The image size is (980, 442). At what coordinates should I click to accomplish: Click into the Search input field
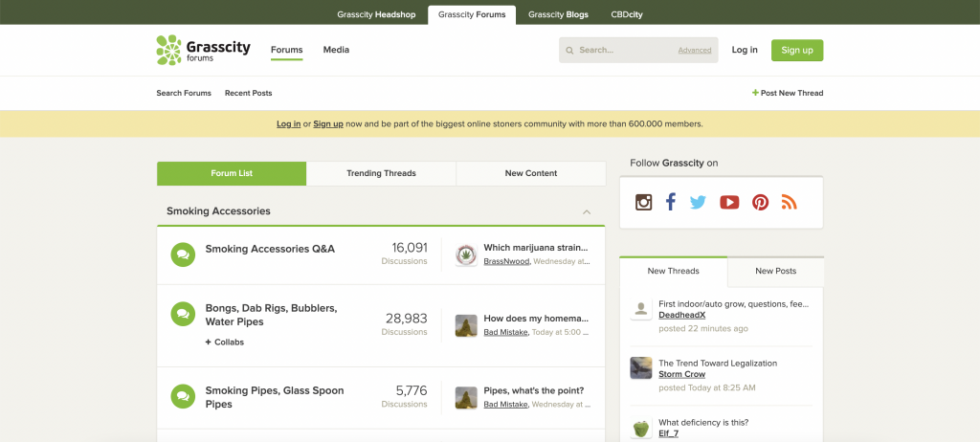625,50
